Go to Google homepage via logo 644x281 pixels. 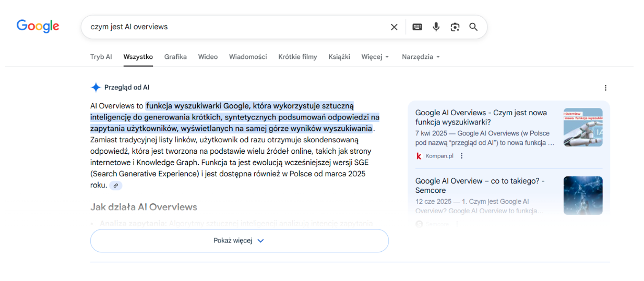pos(38,26)
